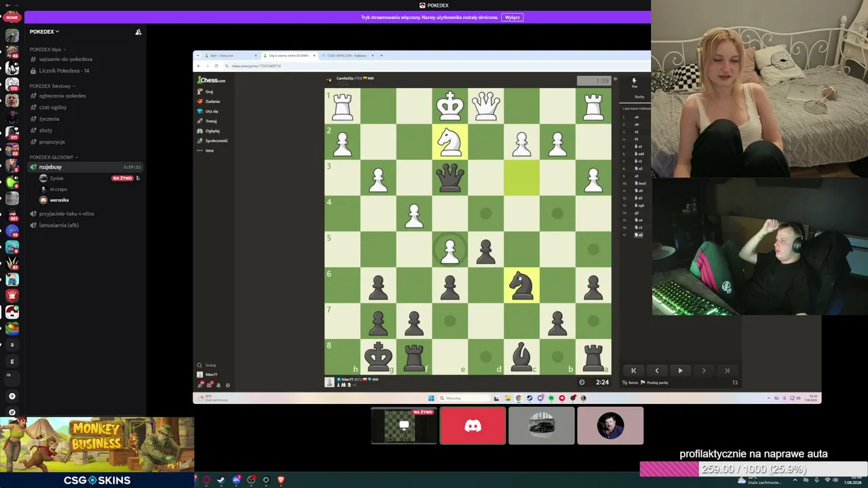Select the black queen on the board
Screen dimensions: 868x488
pos(450,178)
